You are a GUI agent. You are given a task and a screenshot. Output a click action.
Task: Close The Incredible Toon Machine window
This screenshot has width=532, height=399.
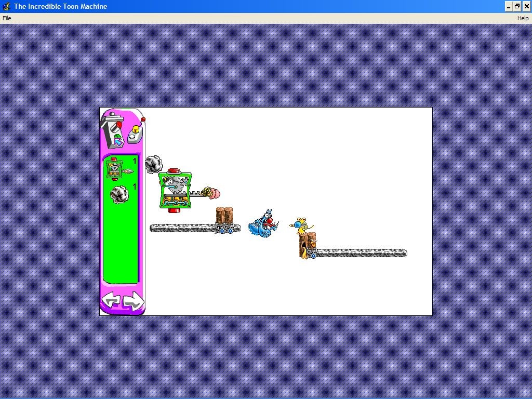[x=526, y=6]
